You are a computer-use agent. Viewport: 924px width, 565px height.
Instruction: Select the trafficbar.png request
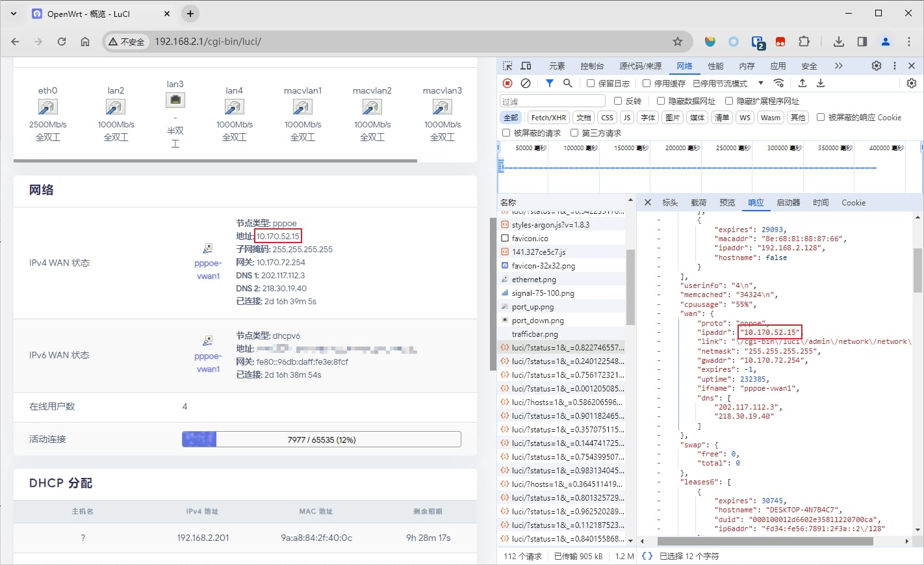tap(561, 334)
